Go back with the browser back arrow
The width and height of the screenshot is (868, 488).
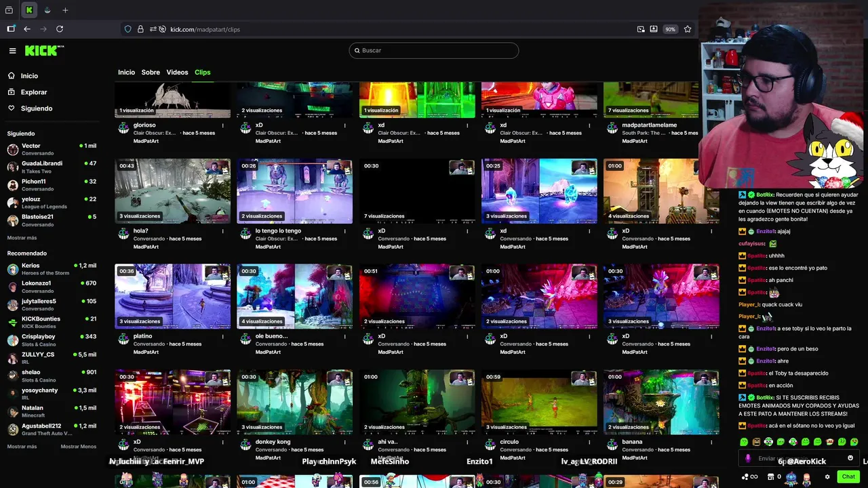pyautogui.click(x=27, y=29)
